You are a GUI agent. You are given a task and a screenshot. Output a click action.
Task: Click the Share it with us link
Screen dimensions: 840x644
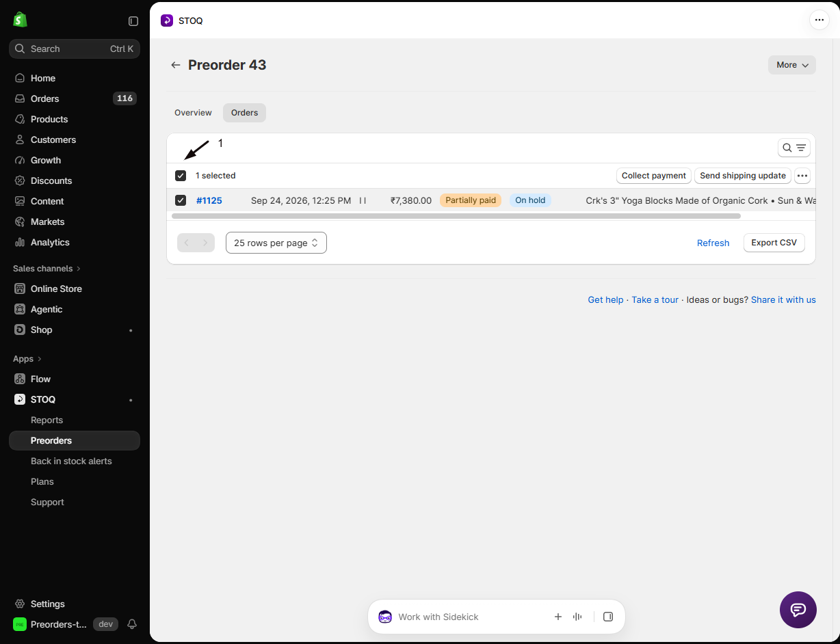pos(783,299)
